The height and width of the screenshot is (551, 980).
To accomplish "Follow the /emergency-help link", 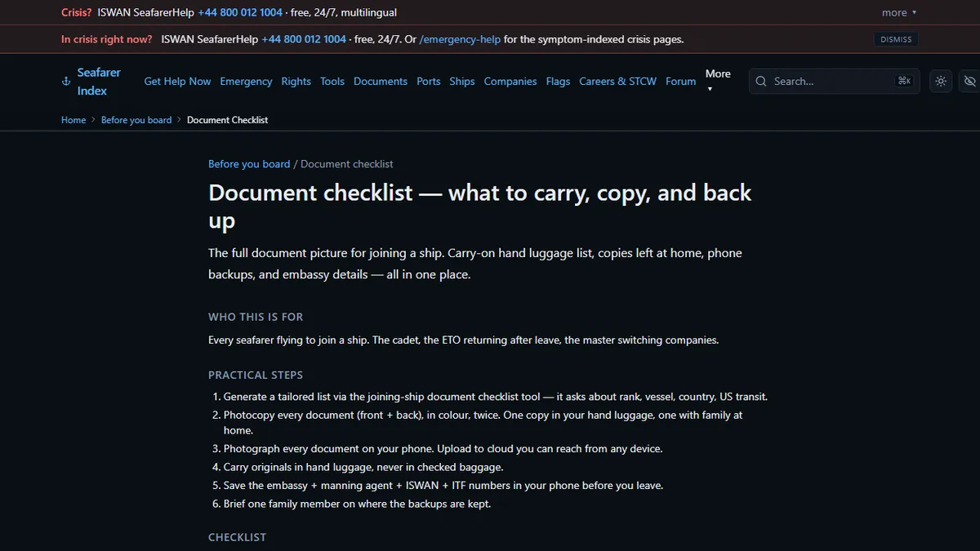I will [x=460, y=39].
